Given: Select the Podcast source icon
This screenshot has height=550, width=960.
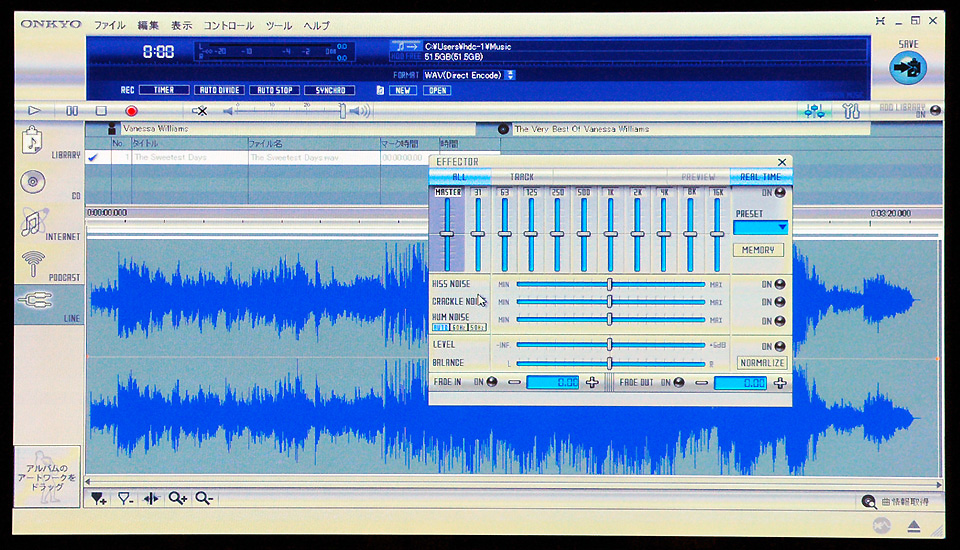Looking at the screenshot, I should [x=36, y=264].
